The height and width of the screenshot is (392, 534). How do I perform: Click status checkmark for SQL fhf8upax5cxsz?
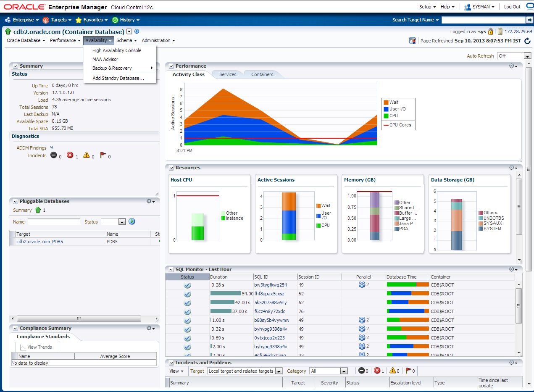[x=187, y=294]
